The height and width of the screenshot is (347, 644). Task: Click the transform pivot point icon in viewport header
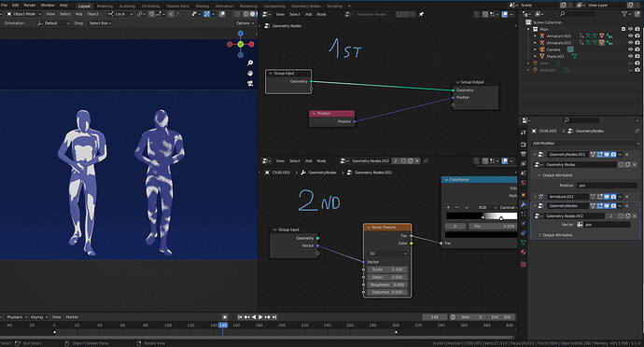tap(141, 14)
